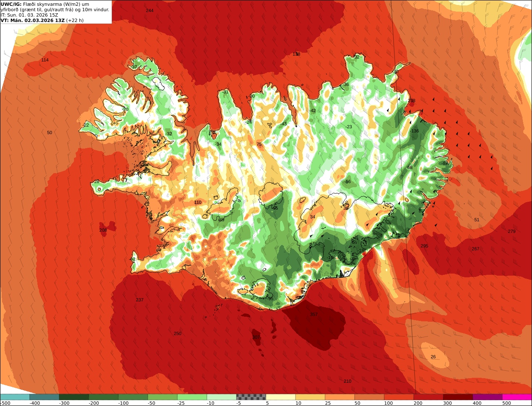Click the value '267' in the southeast sea
The image size is (532, 406).
tap(475, 249)
